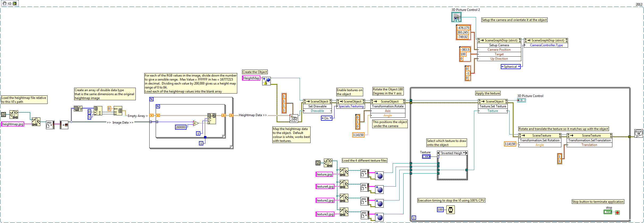Click the HeightMap string constant
Screen dimensions: 644x223
click(x=251, y=78)
